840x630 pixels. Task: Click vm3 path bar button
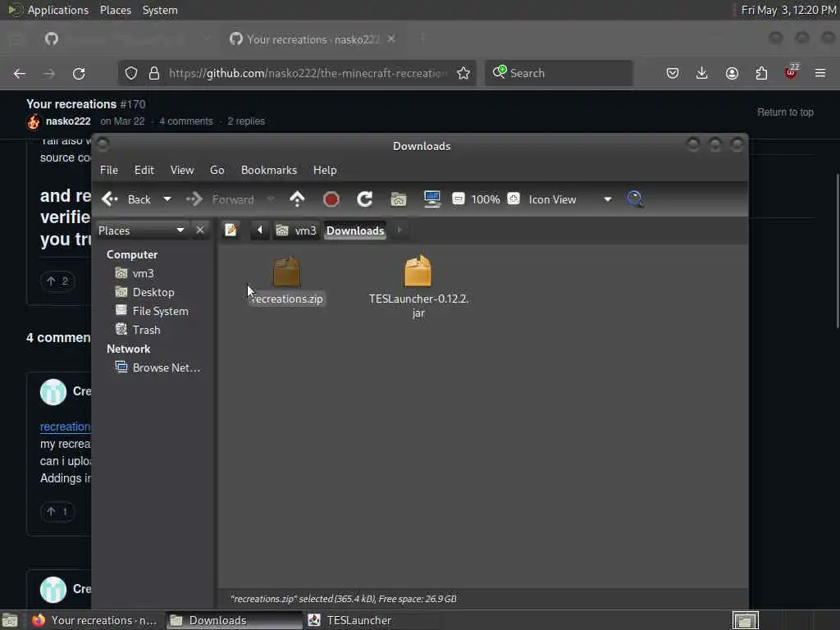(296, 231)
